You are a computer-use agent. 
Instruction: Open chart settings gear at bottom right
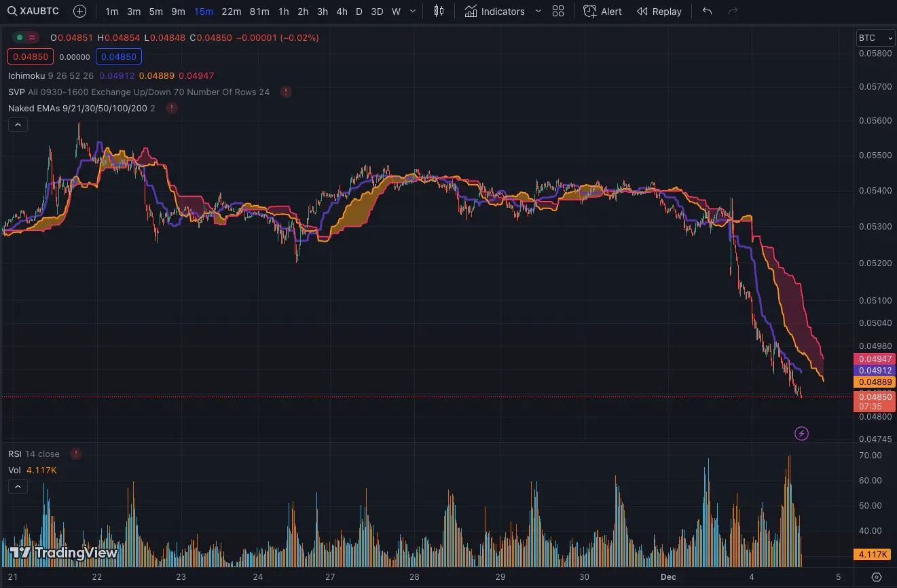877,577
